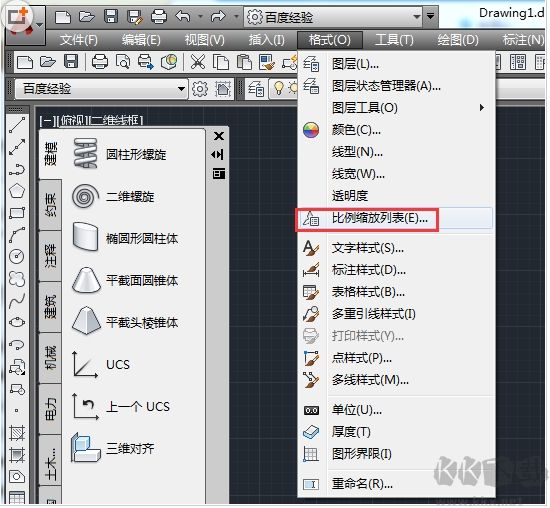
Task: Switch to the 机械 palette tab
Action: (50, 358)
